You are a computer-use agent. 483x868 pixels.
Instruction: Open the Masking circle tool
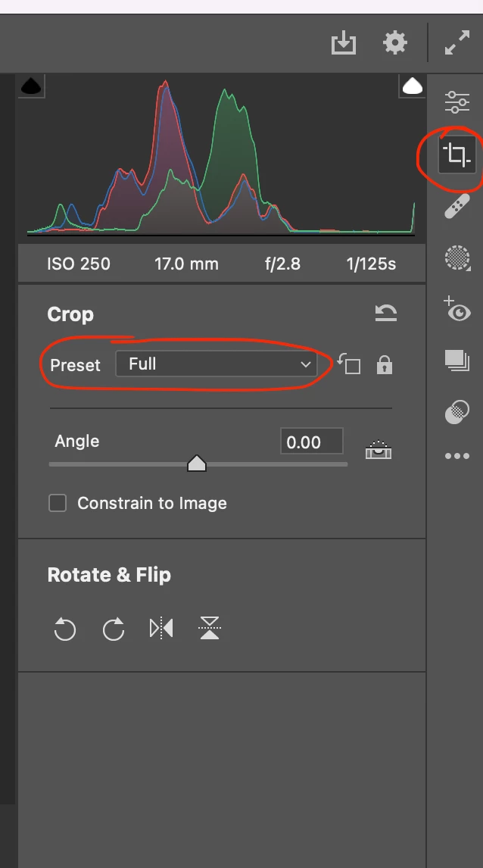point(457,258)
